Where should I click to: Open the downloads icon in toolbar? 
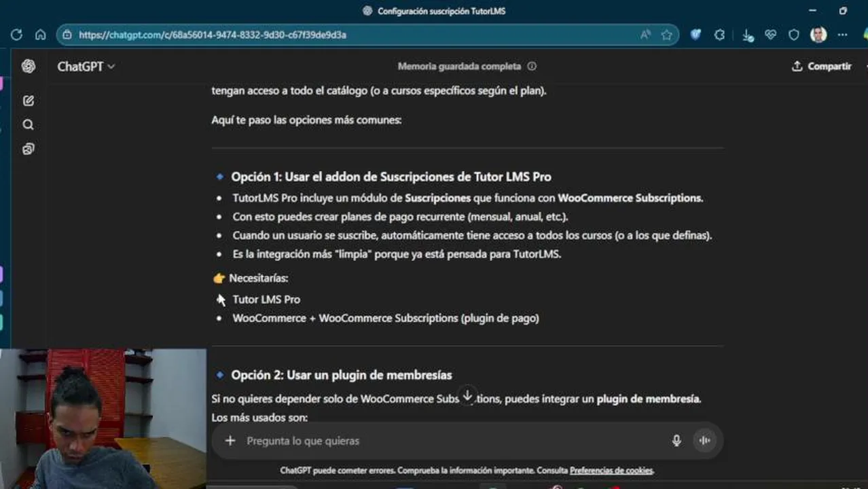pyautogui.click(x=747, y=35)
